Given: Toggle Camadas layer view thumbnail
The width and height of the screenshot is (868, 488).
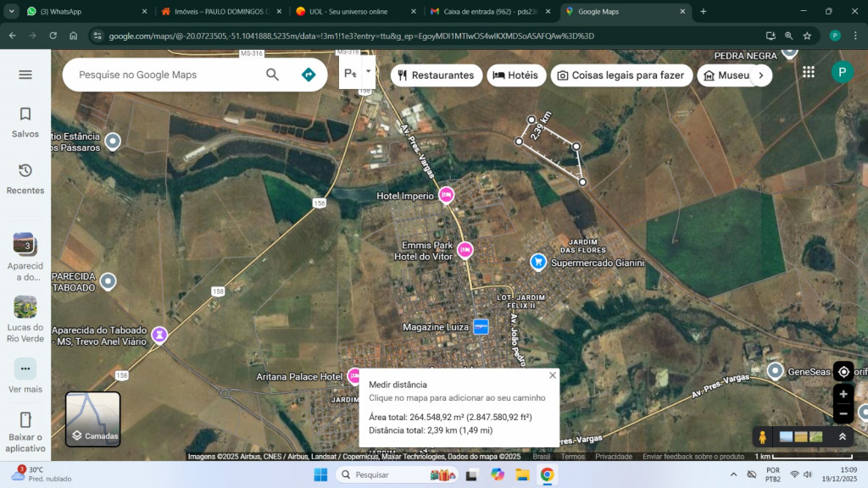Looking at the screenshot, I should tap(93, 419).
